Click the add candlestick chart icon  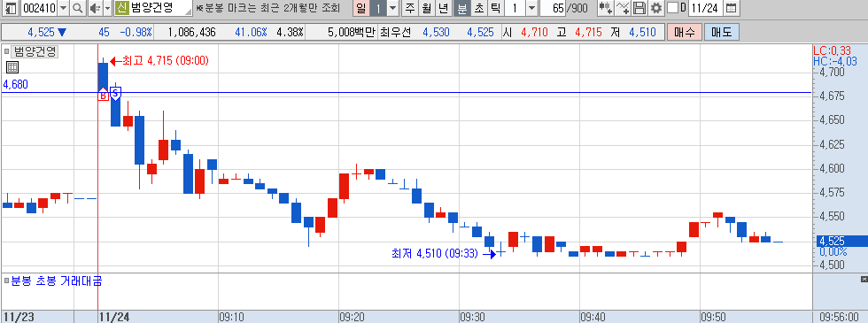tap(606, 8)
